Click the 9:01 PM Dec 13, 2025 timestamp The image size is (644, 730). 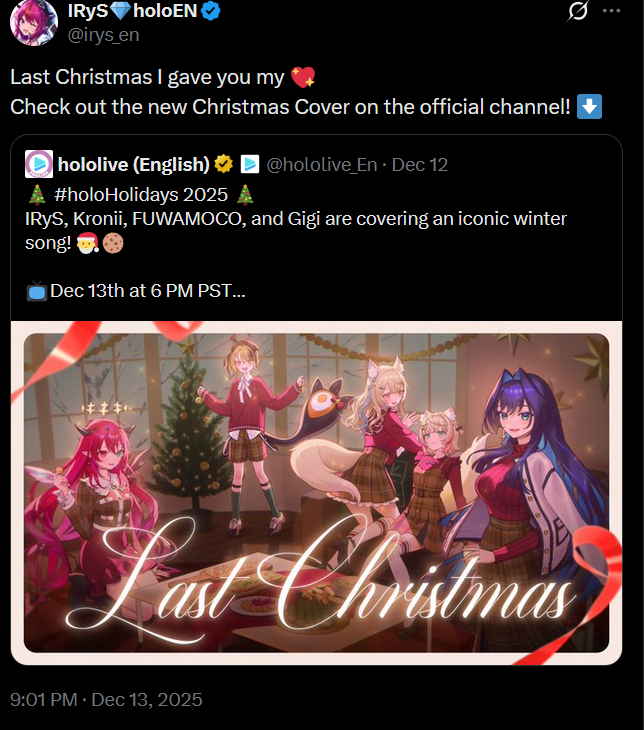click(x=106, y=699)
